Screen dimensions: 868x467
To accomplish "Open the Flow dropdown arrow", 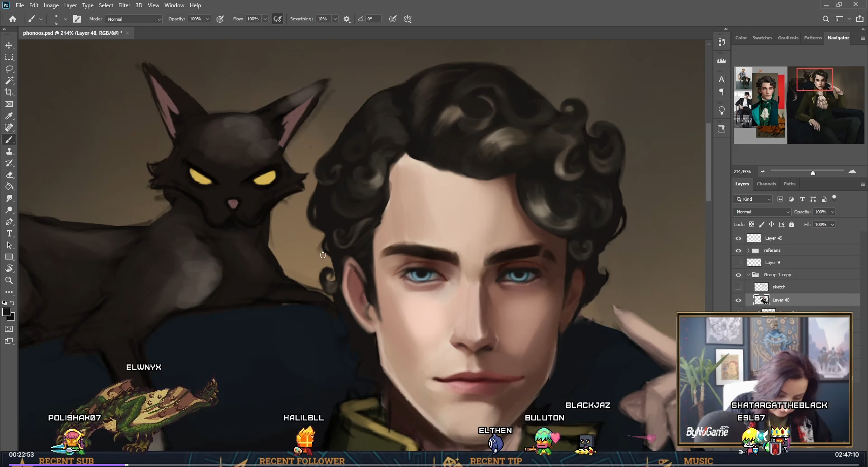I will tap(265, 19).
